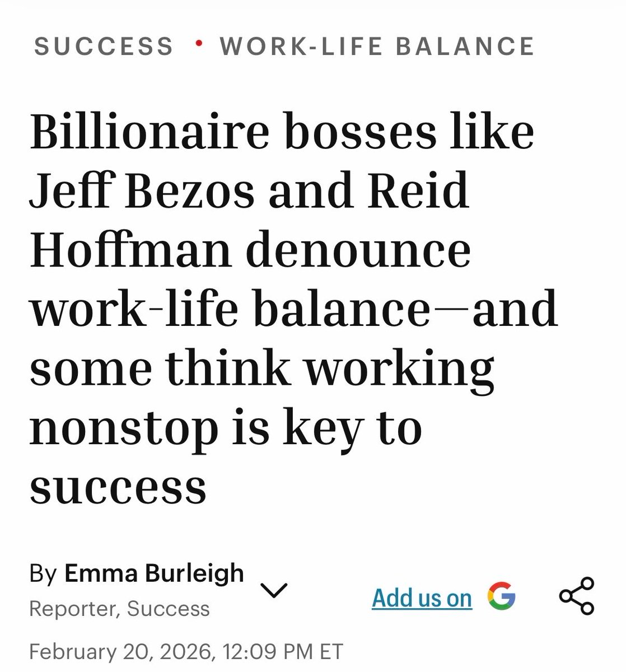Open the WORK-LIFE BALANCE topic link

point(377,46)
